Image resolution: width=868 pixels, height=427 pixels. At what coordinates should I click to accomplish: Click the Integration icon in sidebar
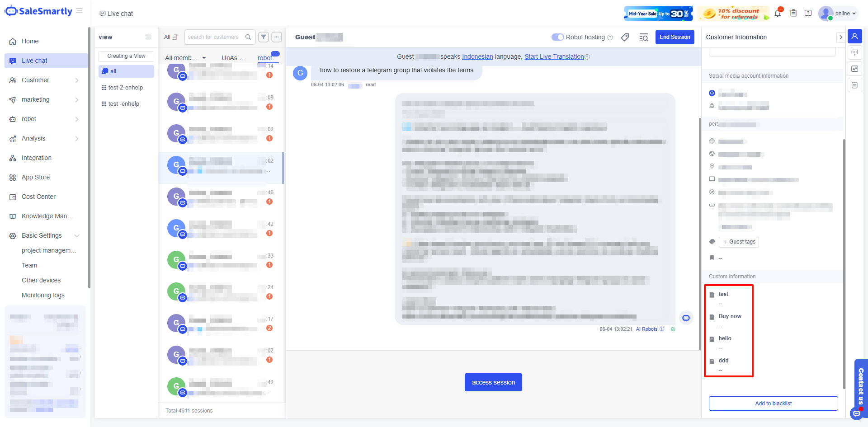click(13, 158)
